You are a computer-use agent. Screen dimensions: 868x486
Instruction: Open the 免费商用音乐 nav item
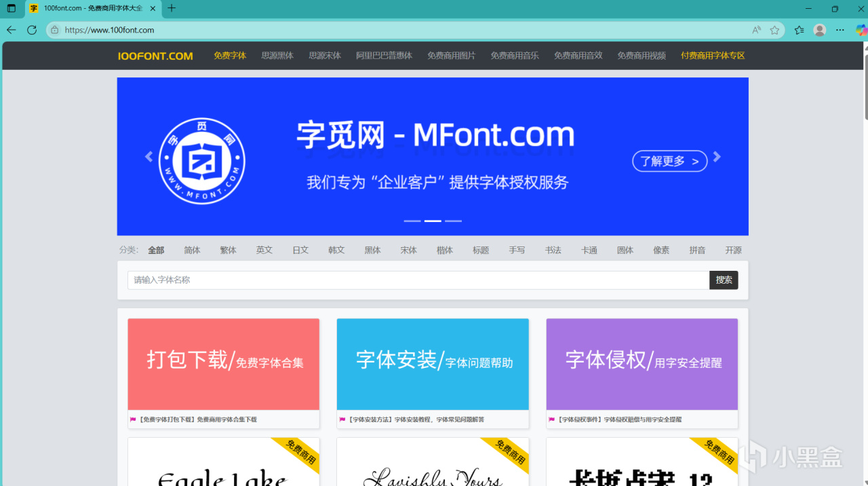tap(515, 56)
